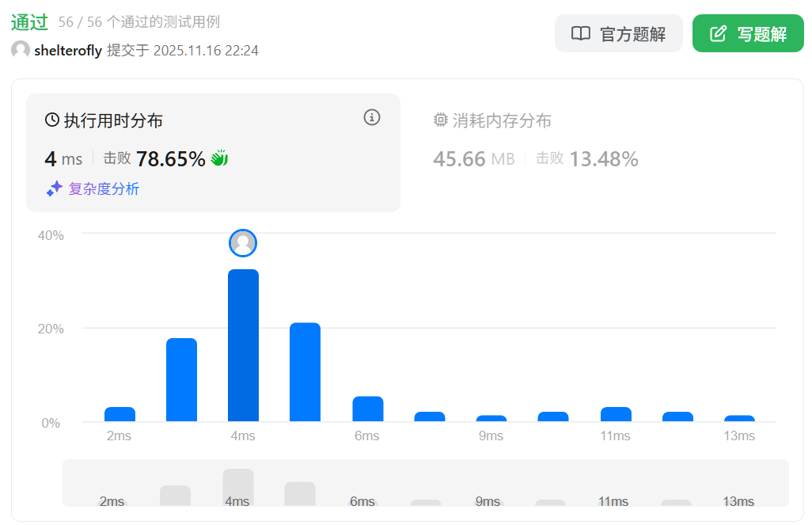The image size is (812, 525).
Task: Open the 复杂度分析 link
Action: coord(104,188)
